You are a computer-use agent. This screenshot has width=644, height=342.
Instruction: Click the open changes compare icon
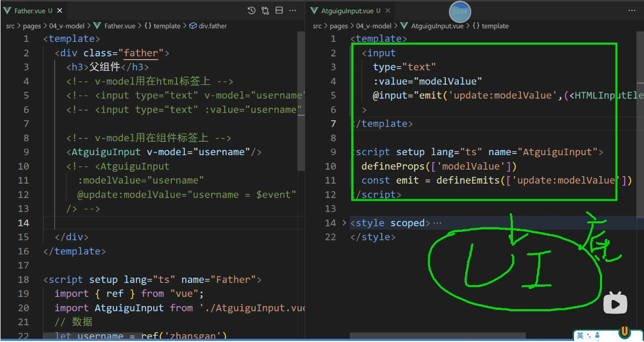[x=265, y=11]
